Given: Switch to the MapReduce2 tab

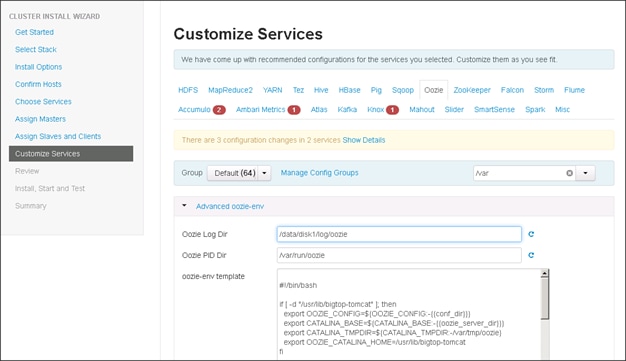Looking at the screenshot, I should 230,90.
